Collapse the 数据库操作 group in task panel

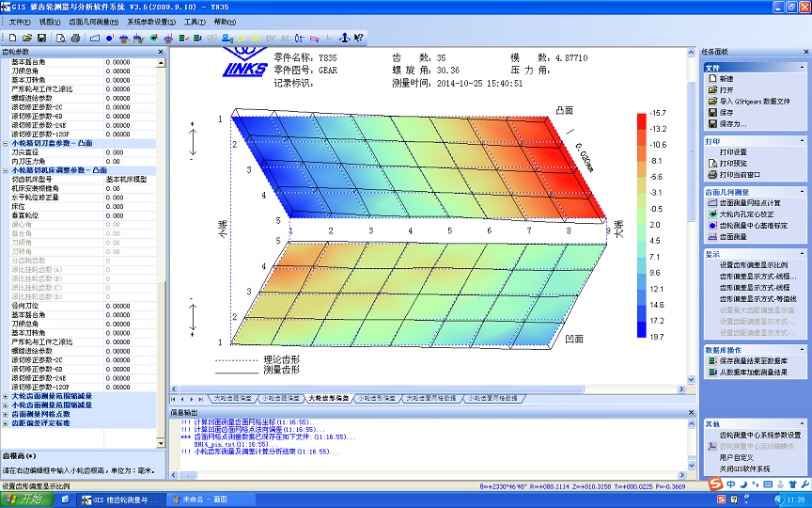(x=803, y=350)
